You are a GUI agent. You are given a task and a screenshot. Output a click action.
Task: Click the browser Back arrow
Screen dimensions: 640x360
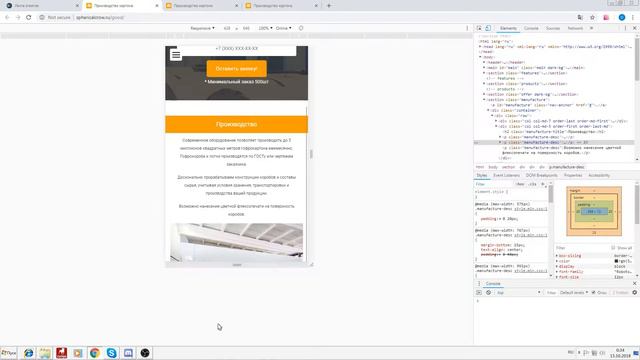tap(7, 18)
